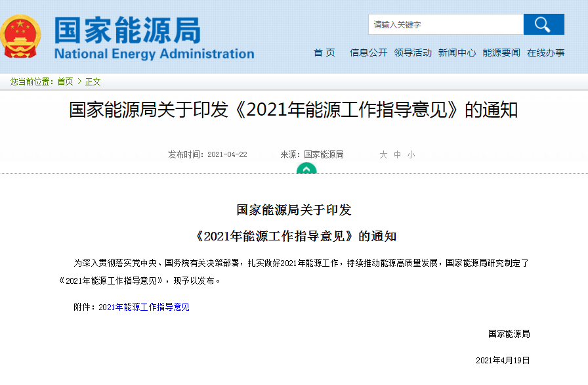Viewport: 588px width, 385px height.
Task: Set font size to small (小)
Action: tap(411, 154)
